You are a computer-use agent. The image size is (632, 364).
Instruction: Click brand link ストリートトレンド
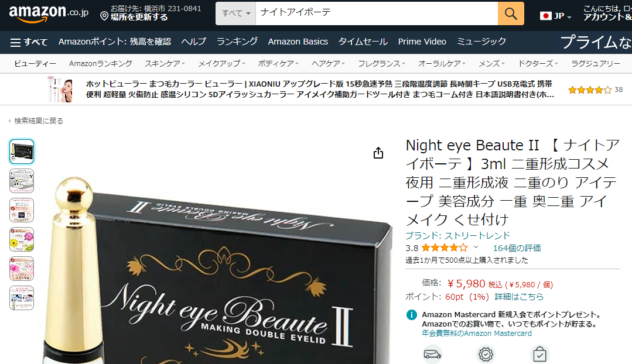(x=458, y=235)
